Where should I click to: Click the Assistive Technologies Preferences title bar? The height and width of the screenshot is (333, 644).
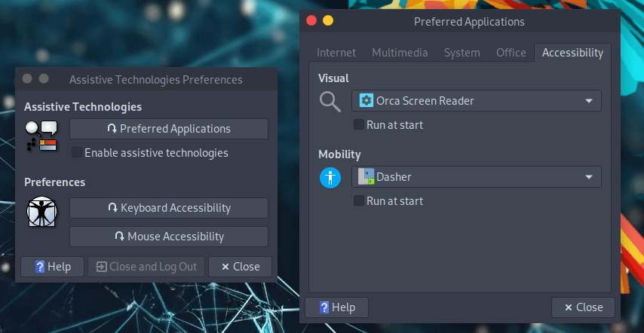tap(155, 79)
